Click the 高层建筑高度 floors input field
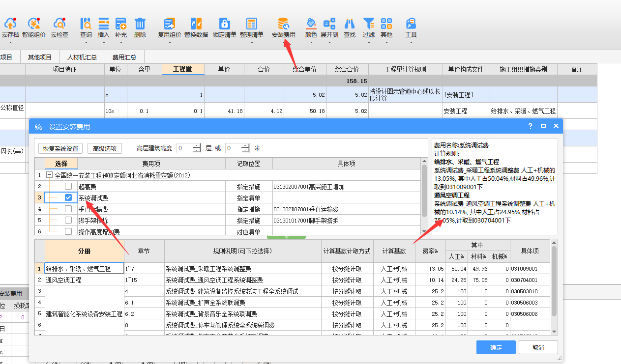The image size is (621, 364). coord(184,148)
